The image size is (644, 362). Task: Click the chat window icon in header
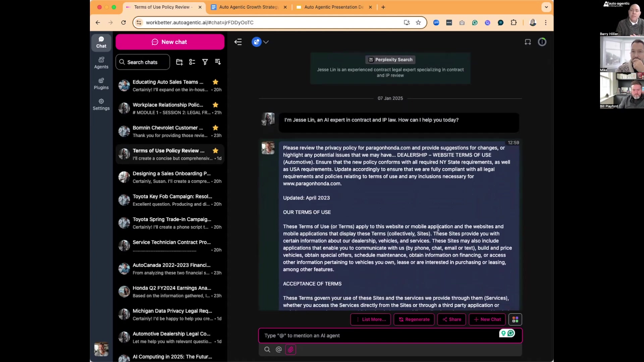(x=528, y=42)
